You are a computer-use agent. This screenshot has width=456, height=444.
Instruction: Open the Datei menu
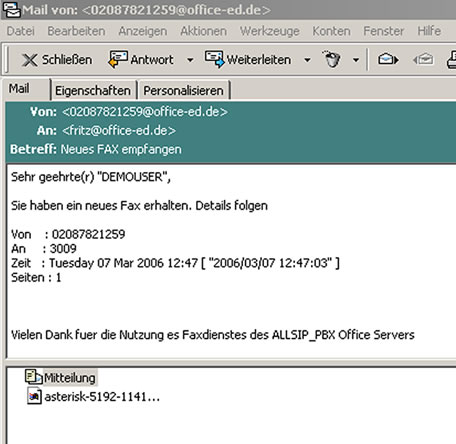point(20,31)
